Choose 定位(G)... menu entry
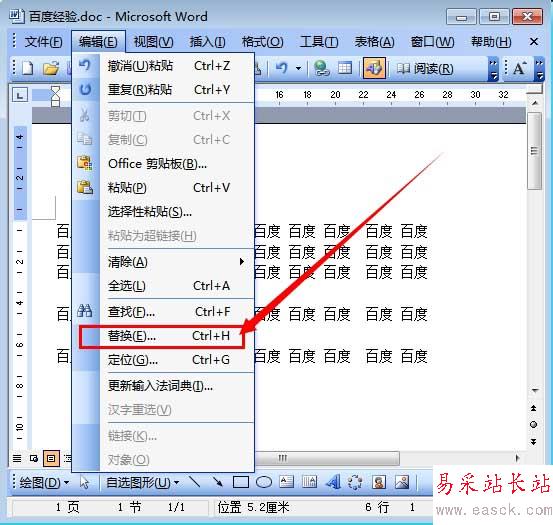 click(163, 360)
